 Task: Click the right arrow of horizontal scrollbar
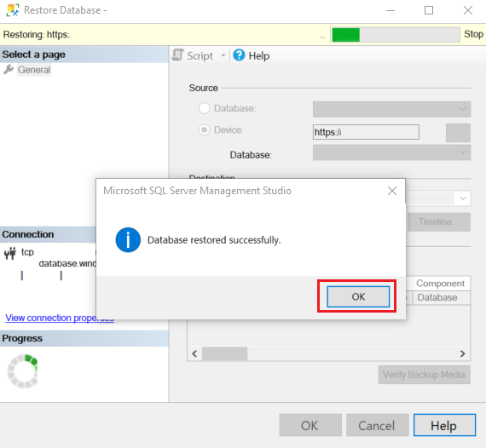pyautogui.click(x=462, y=353)
